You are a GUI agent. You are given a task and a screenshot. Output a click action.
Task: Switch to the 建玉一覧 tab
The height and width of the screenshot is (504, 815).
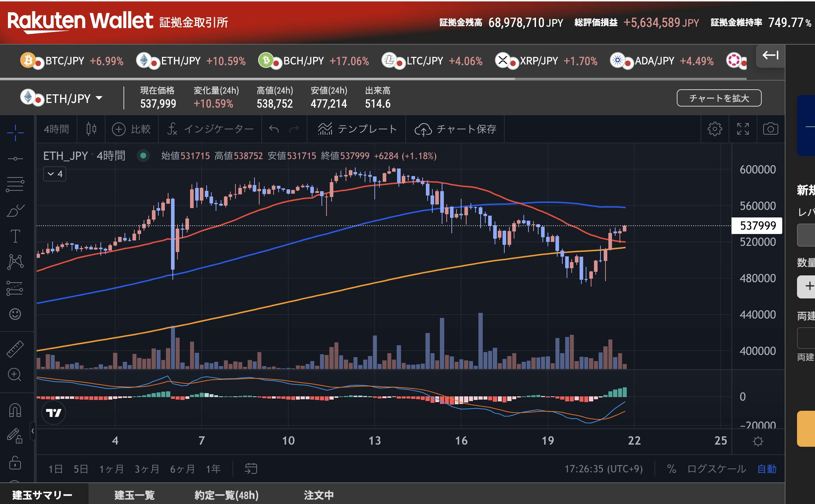click(135, 495)
